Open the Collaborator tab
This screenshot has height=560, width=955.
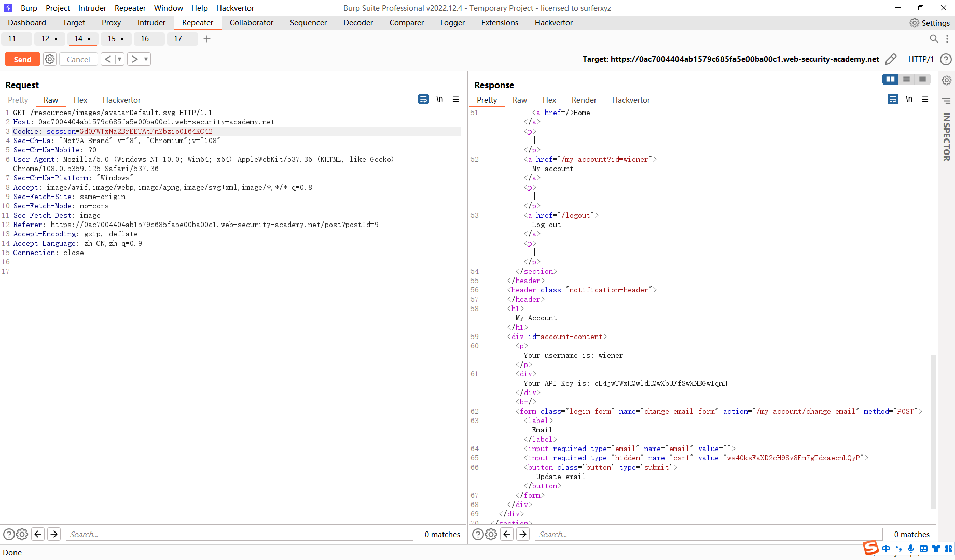coord(252,23)
